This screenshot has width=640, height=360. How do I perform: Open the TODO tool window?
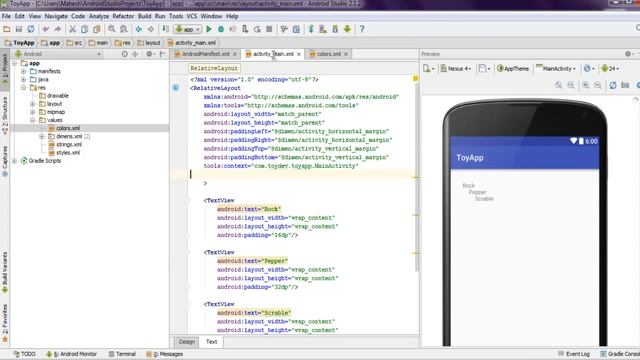pyautogui.click(x=24, y=354)
